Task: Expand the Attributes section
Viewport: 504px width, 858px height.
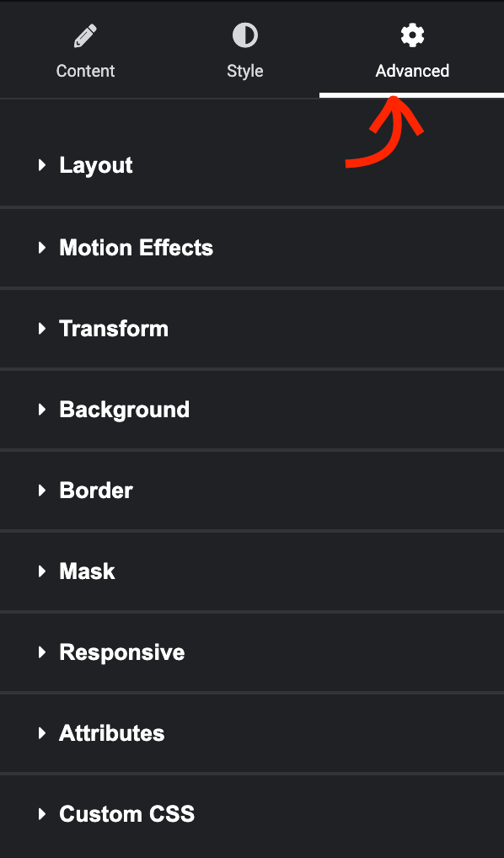Action: click(x=44, y=733)
